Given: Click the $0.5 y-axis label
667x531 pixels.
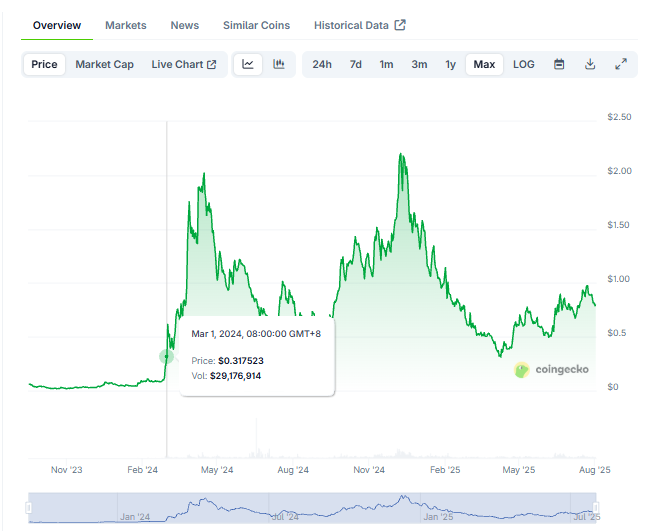Looking at the screenshot, I should click(617, 333).
